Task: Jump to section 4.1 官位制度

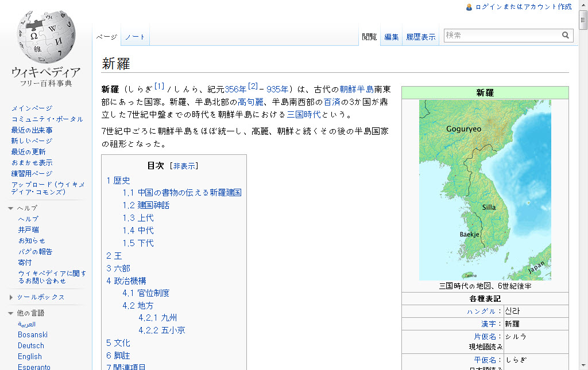Action: pyautogui.click(x=146, y=293)
